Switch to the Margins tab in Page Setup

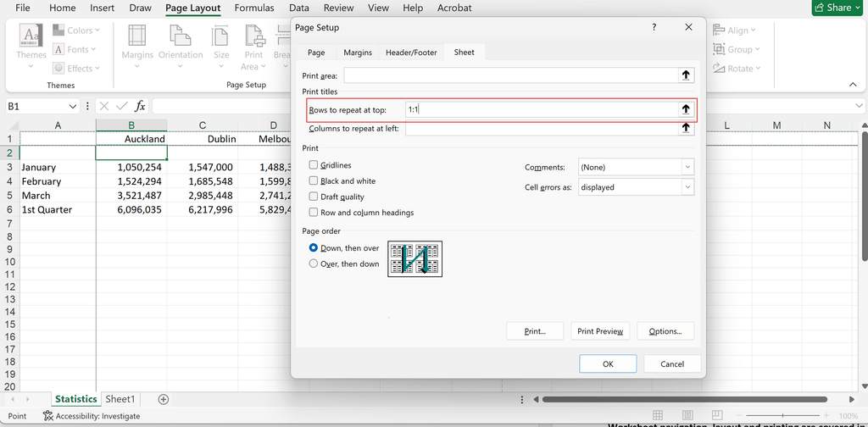coord(358,53)
